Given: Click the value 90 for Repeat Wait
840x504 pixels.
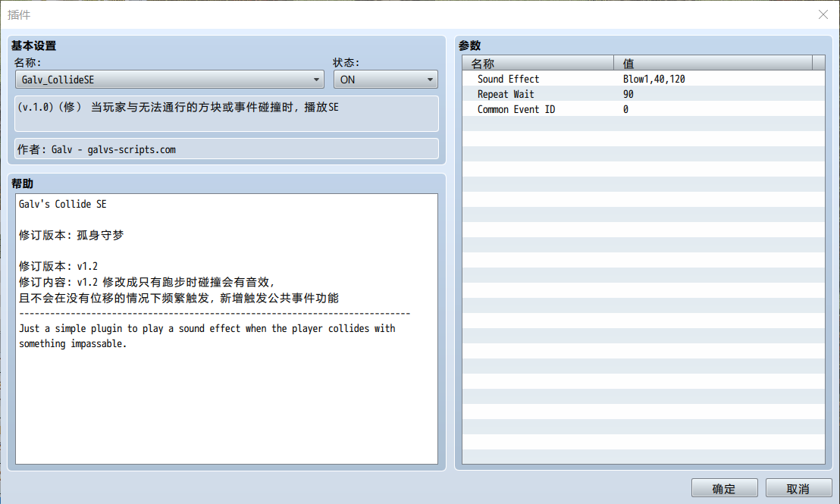Looking at the screenshot, I should pos(628,94).
